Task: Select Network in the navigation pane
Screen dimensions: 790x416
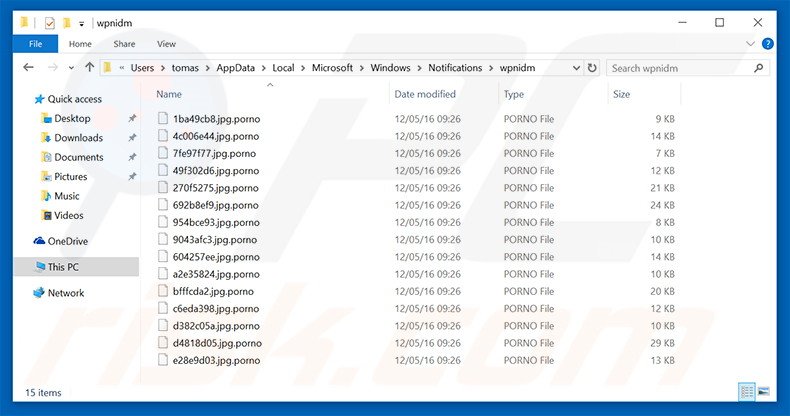Action: tap(58, 293)
